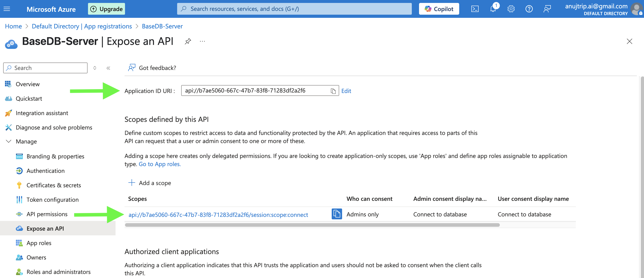The image size is (644, 278).
Task: Copy the session:scope:connect scope URI
Action: pos(336,214)
